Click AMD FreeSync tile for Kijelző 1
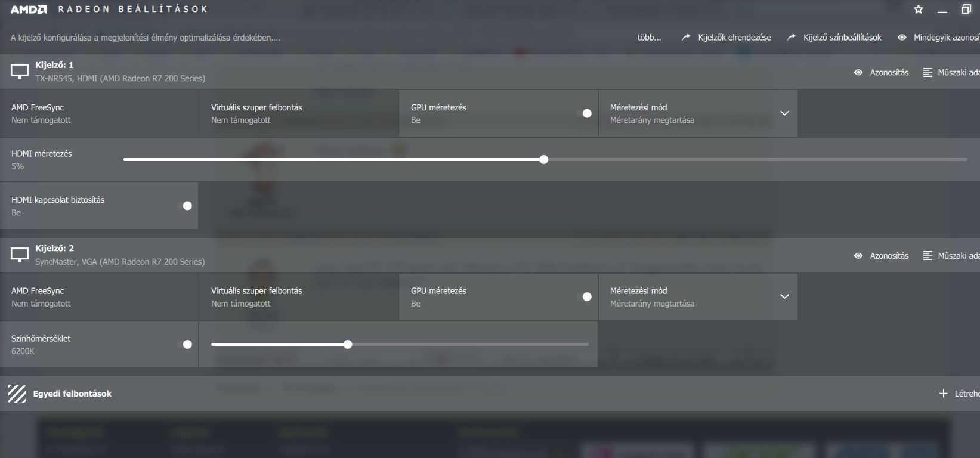 pos(99,113)
